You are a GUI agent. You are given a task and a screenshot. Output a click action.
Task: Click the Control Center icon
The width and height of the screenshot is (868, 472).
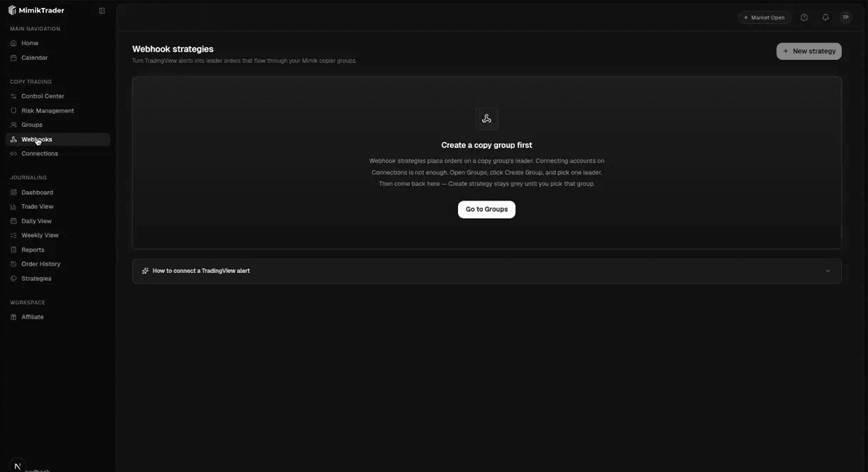tap(13, 96)
